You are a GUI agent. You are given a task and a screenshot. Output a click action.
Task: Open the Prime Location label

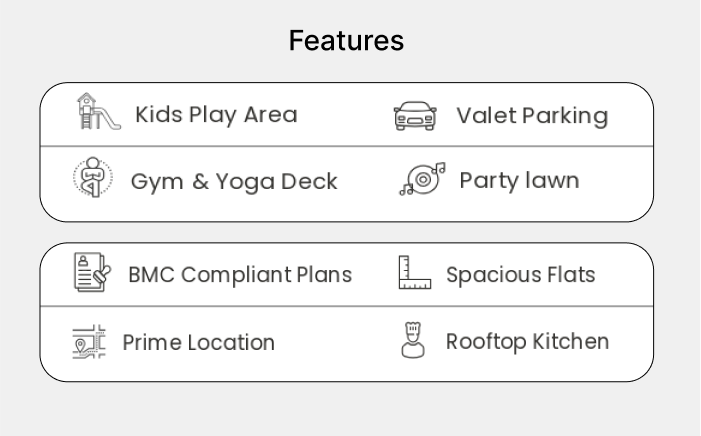point(198,343)
